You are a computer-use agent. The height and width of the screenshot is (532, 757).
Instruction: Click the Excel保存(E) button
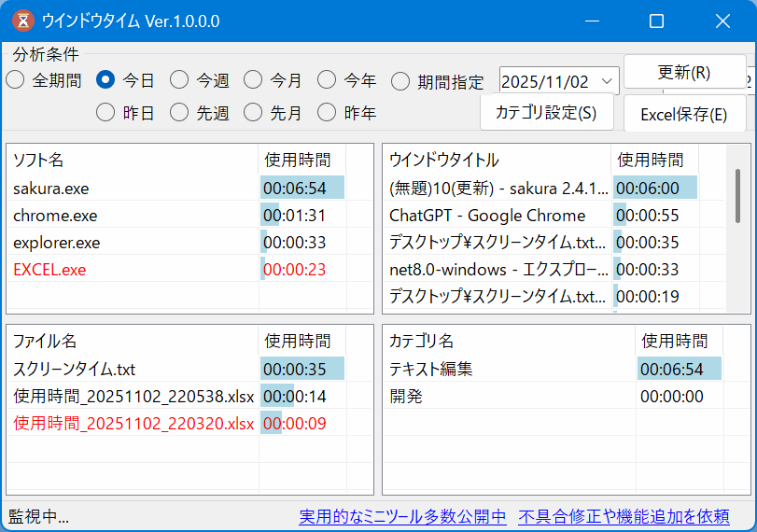(684, 114)
